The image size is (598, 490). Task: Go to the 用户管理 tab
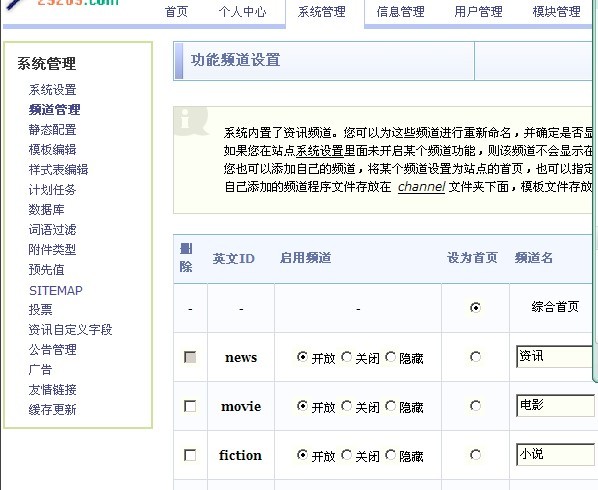click(x=478, y=11)
